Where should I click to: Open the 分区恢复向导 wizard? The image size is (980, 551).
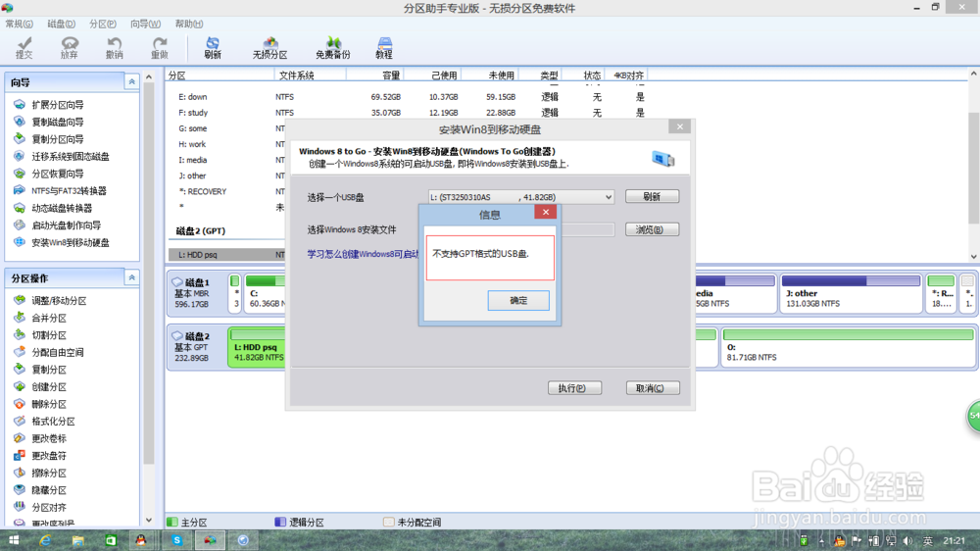click(x=57, y=174)
